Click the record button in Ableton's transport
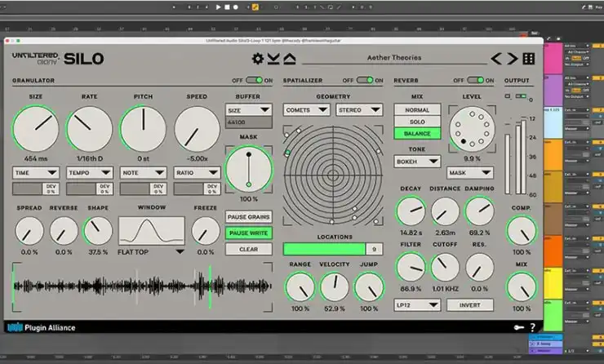 235,7
